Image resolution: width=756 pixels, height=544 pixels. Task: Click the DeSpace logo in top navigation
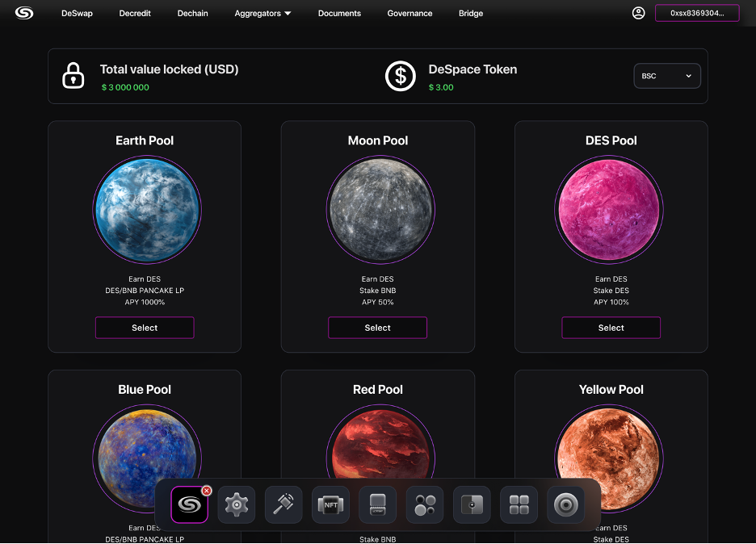coord(24,13)
